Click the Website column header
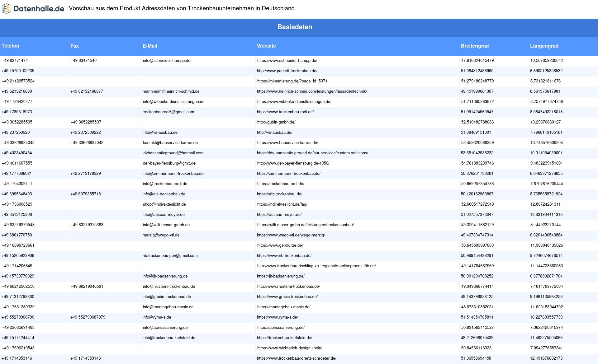The image size is (598, 364). pyautogui.click(x=266, y=46)
